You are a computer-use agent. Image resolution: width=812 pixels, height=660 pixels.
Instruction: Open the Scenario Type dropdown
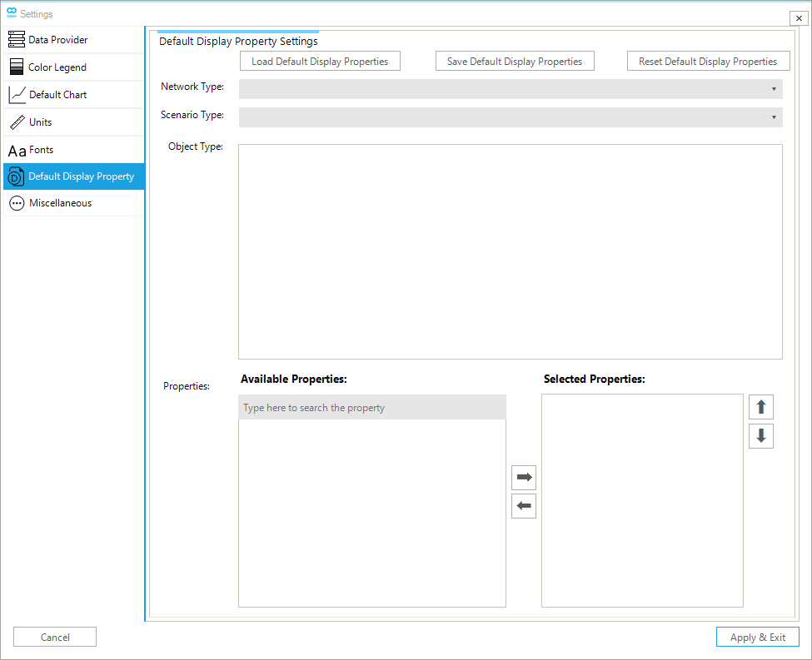coord(510,117)
